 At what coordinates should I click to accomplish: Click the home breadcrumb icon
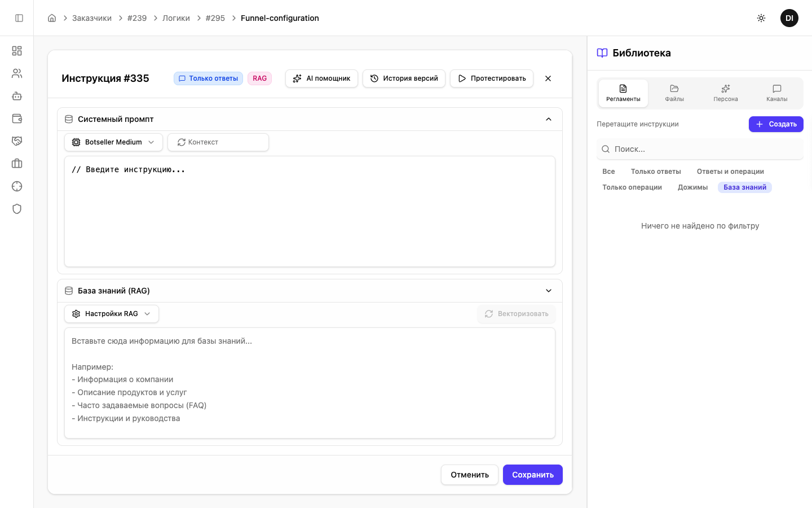point(52,18)
